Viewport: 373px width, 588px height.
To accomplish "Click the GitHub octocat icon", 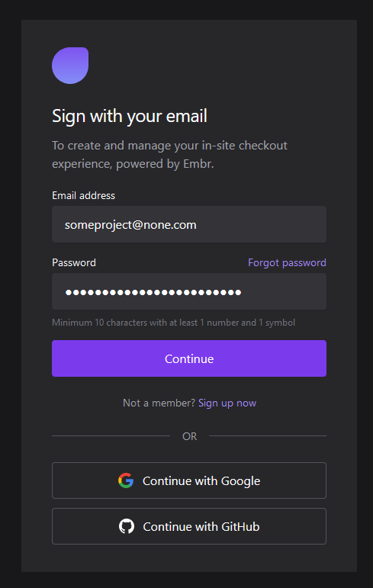I will point(127,526).
